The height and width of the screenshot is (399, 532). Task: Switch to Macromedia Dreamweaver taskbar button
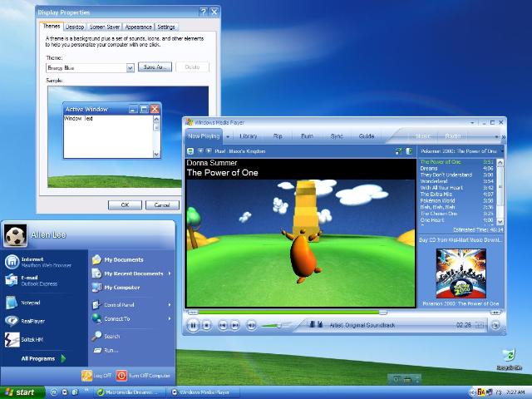[x=130, y=392]
